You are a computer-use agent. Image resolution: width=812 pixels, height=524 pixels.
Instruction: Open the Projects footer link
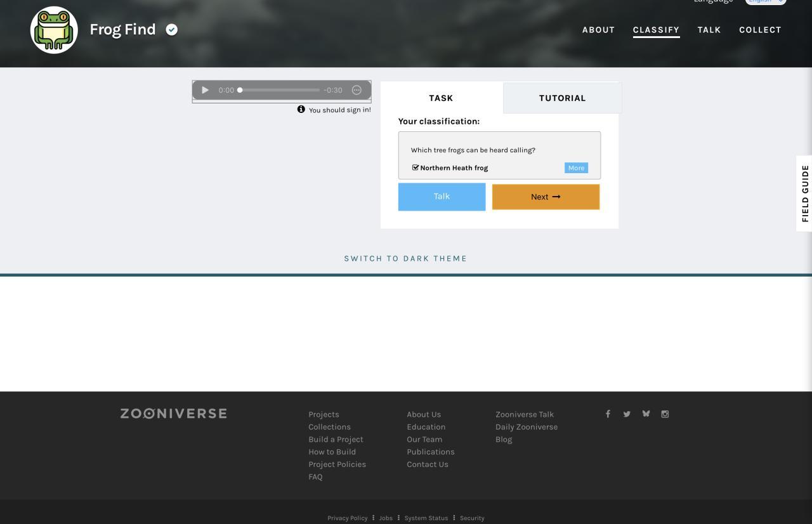(x=324, y=414)
